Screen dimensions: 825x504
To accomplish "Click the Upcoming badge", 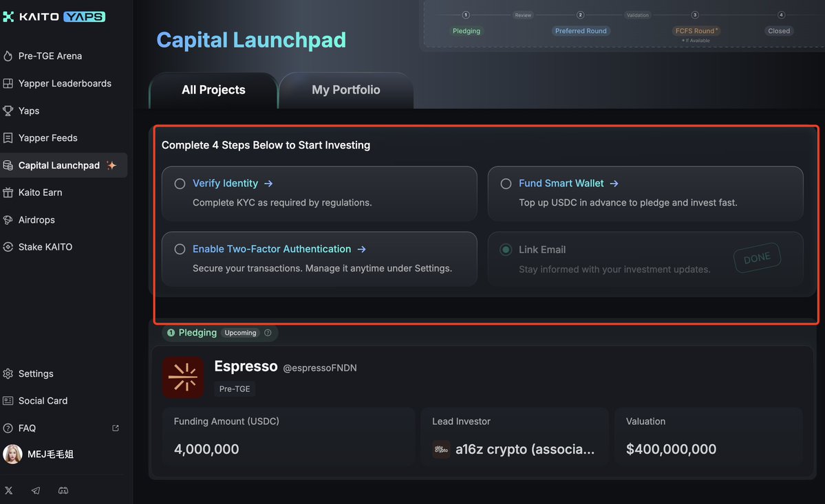I will [240, 333].
